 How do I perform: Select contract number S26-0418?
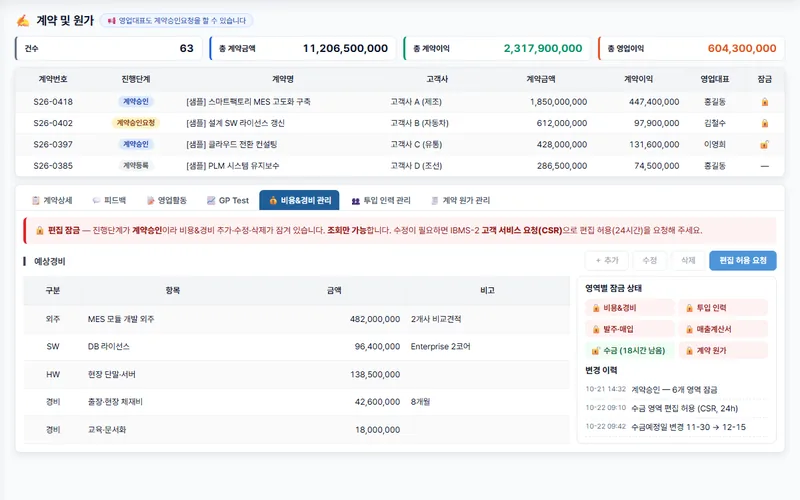pos(53,102)
